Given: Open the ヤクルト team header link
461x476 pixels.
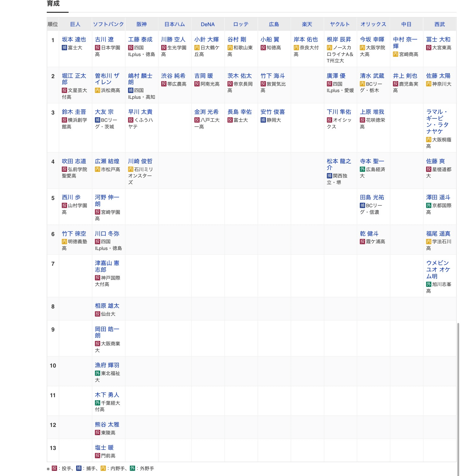Looking at the screenshot, I should pos(340,24).
